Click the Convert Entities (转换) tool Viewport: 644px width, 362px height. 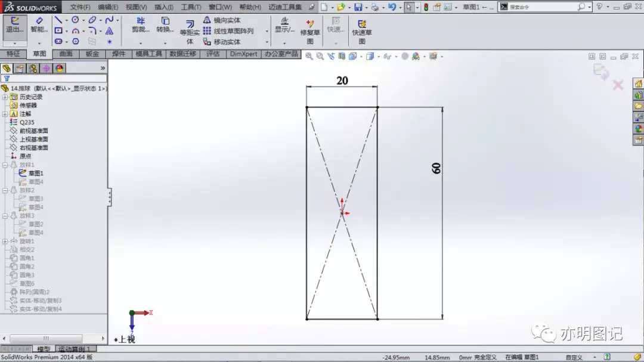tap(165, 26)
